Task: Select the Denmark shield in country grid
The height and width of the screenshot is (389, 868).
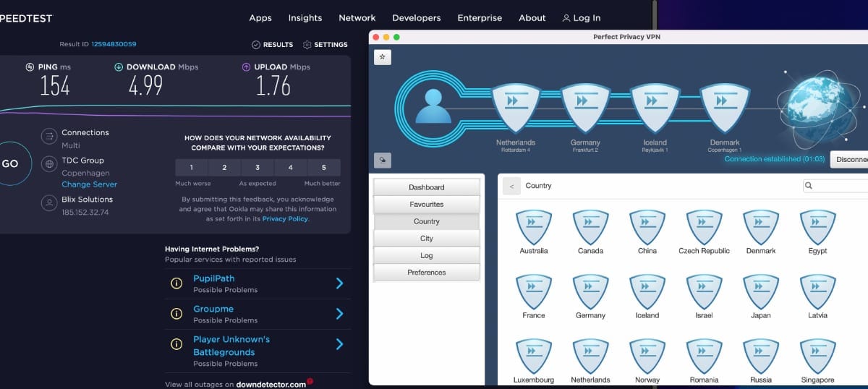Action: click(761, 227)
